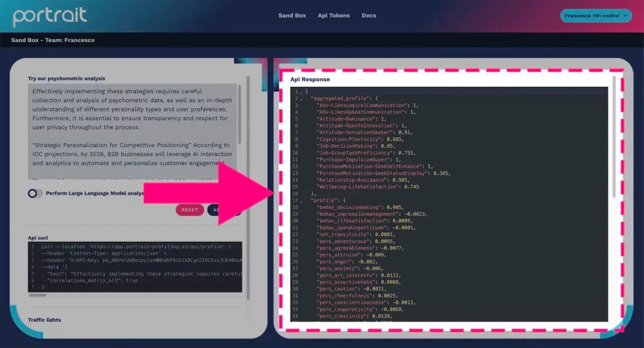Viewport: 644px width, 348px height.
Task: Open the Docs page
Action: click(x=369, y=16)
